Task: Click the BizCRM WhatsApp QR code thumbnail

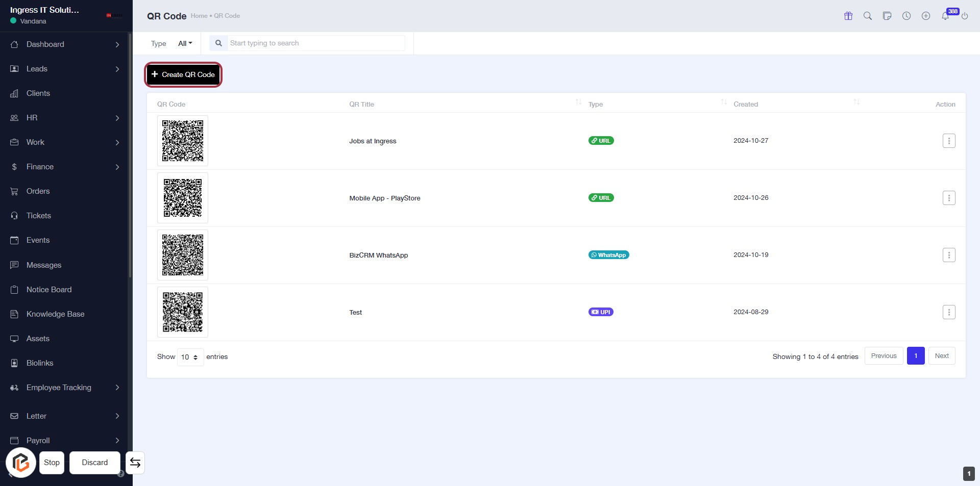Action: 183,255
